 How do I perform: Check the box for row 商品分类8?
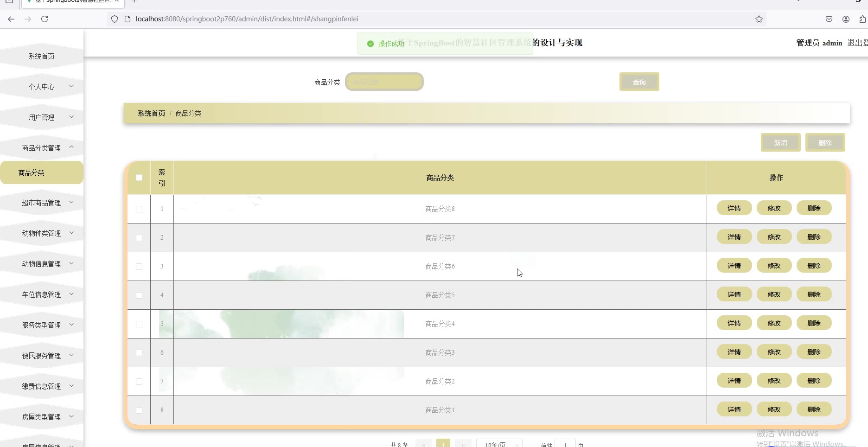[x=139, y=209]
